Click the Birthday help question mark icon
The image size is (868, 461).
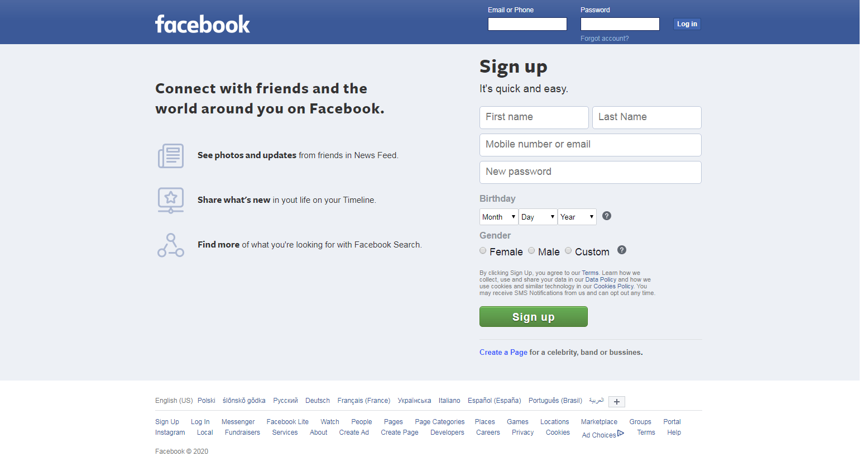coord(606,216)
